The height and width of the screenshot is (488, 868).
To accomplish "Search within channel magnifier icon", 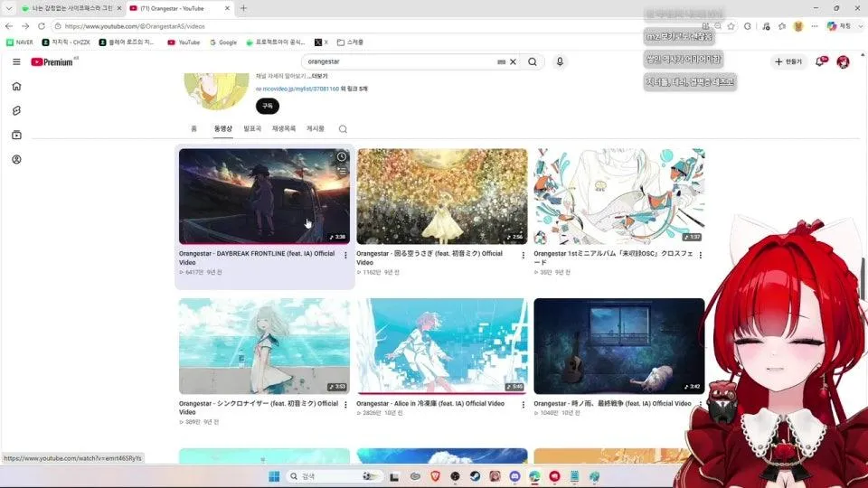I will tap(343, 129).
